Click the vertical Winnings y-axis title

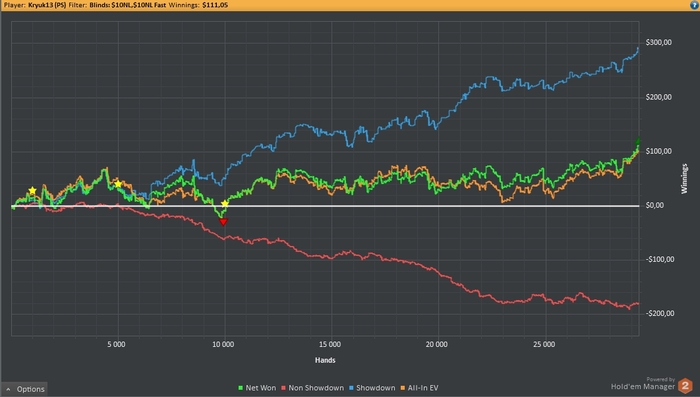click(684, 179)
